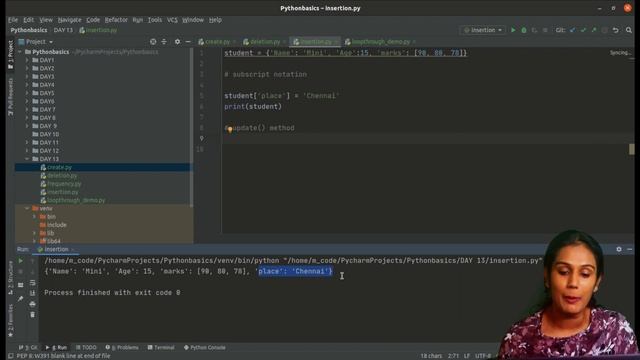Open the Refactor menu
Viewport: 640px width, 360px height.
116,20
